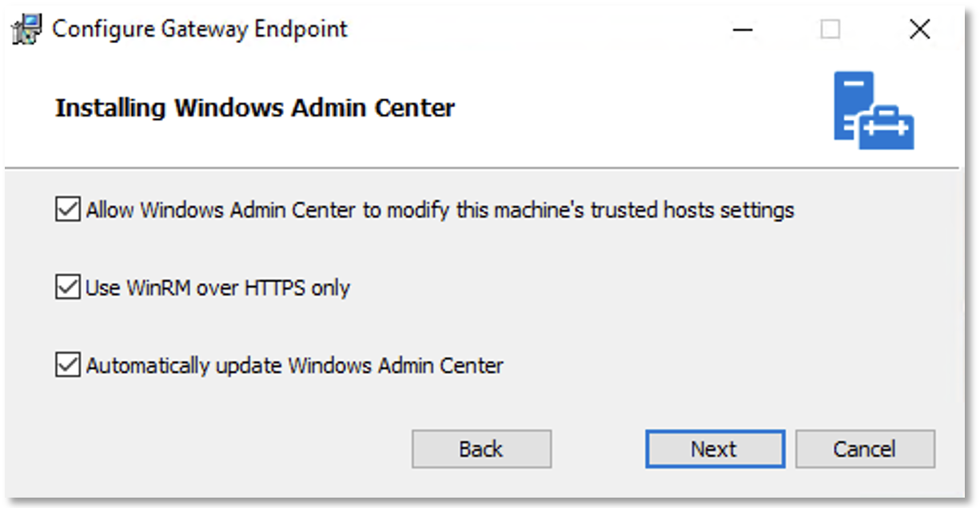The height and width of the screenshot is (508, 980).
Task: Click the installer package icon in title bar
Action: click(x=28, y=30)
